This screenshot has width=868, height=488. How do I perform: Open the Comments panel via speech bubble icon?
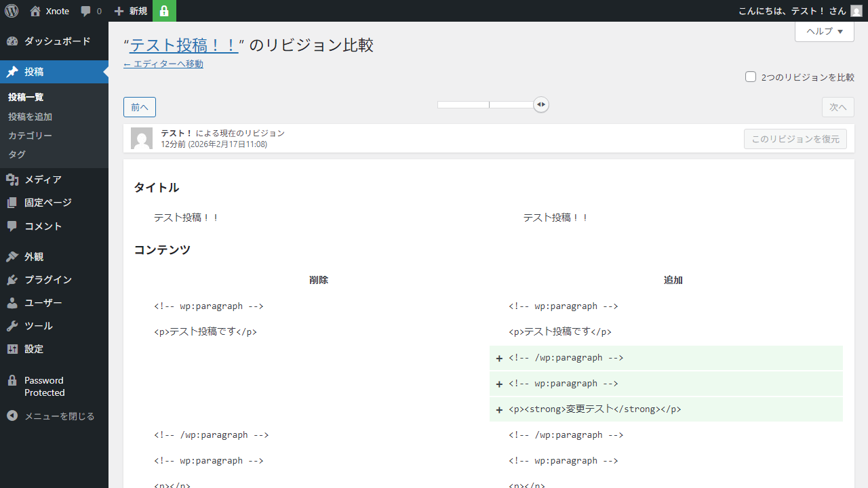coord(12,226)
